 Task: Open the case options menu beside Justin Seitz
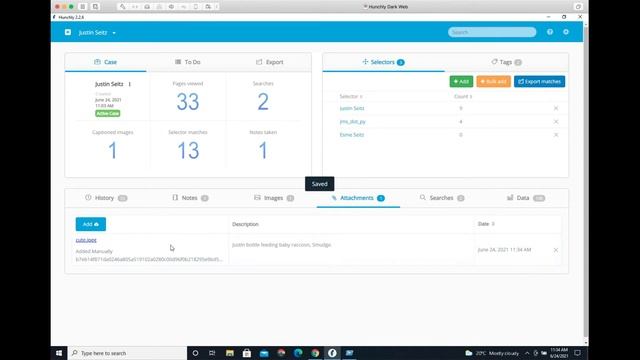click(129, 84)
